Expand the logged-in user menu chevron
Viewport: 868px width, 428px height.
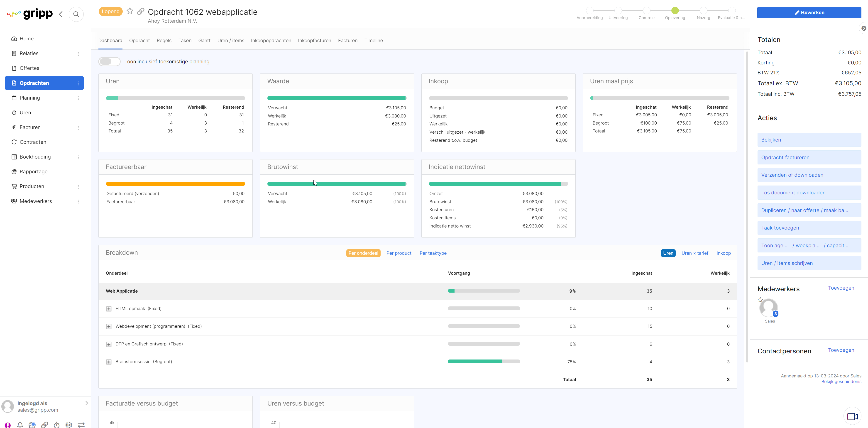(87, 403)
